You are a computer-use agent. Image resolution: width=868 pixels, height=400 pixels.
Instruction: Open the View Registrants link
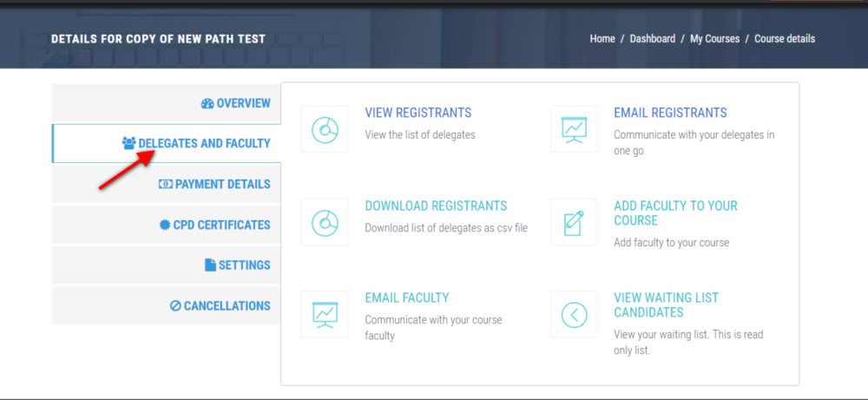[x=418, y=113]
